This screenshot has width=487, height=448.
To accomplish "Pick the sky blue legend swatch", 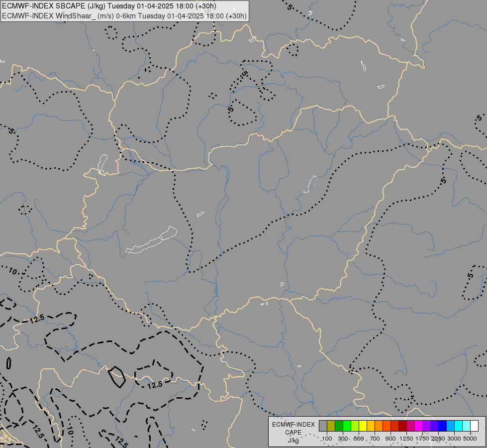I will point(450,426).
